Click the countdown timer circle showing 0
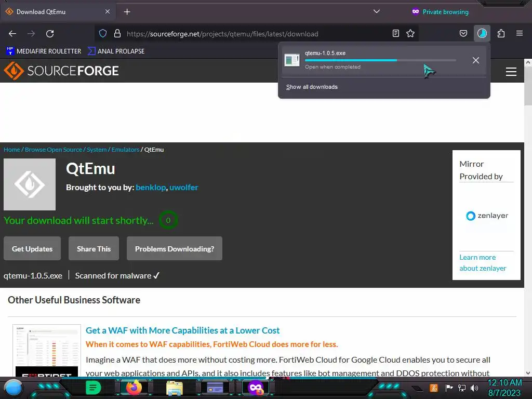This screenshot has width=532, height=399. point(168,220)
